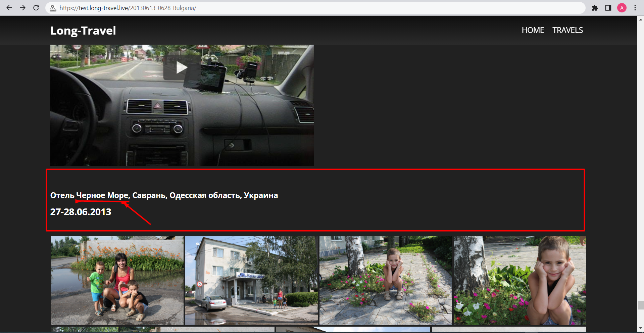Open the browser side panel icon

pyautogui.click(x=608, y=8)
